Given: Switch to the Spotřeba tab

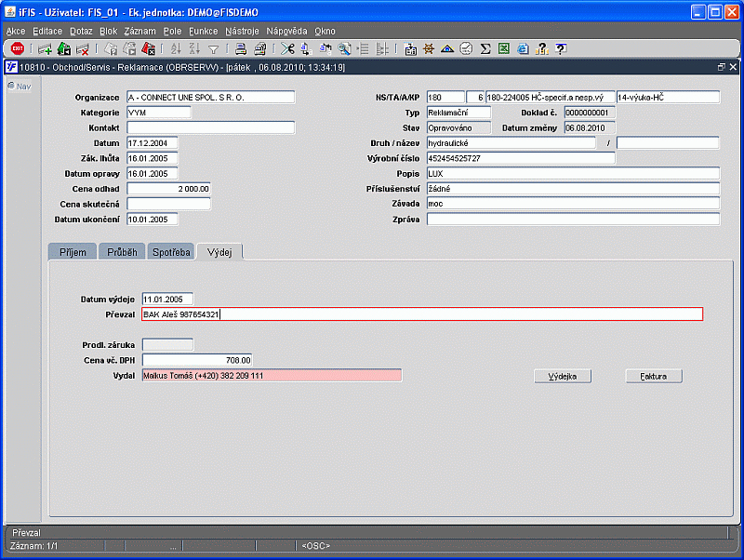Looking at the screenshot, I should 172,252.
